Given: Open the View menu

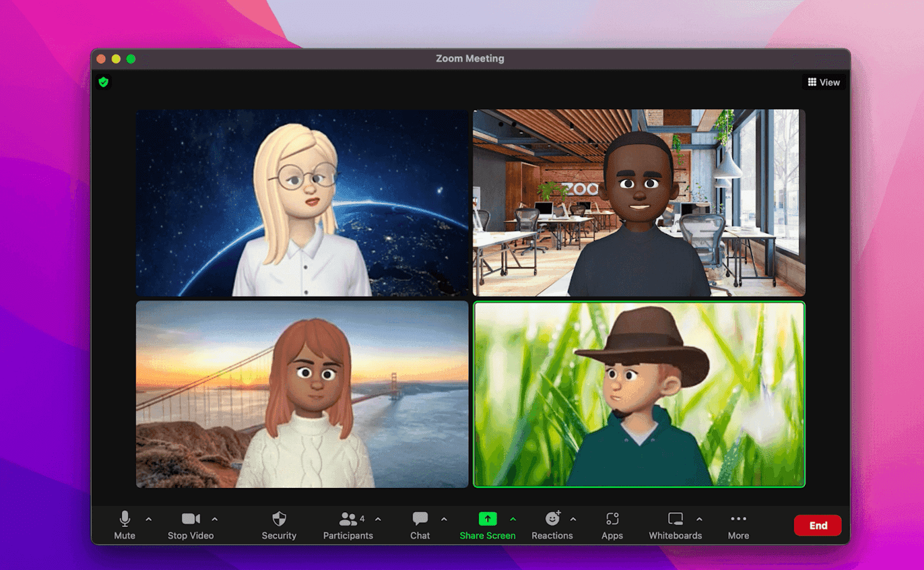Looking at the screenshot, I should point(824,82).
